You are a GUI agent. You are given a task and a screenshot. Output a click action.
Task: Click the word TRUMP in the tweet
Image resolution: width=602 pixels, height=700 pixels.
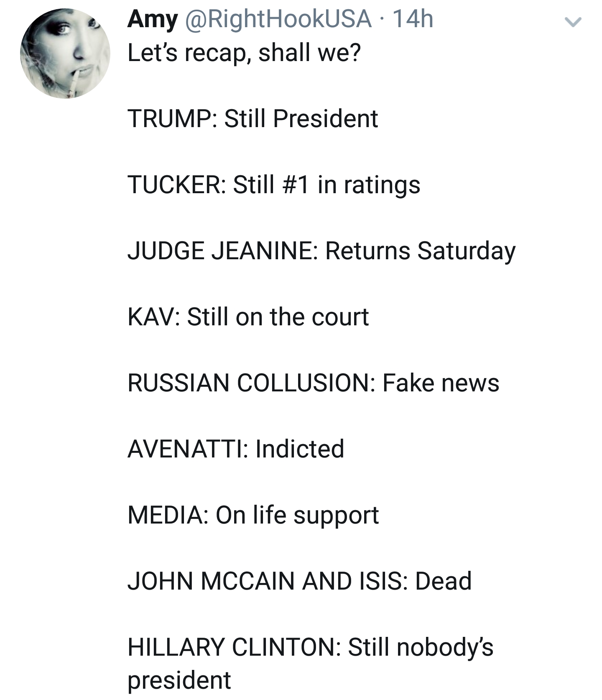(x=170, y=118)
